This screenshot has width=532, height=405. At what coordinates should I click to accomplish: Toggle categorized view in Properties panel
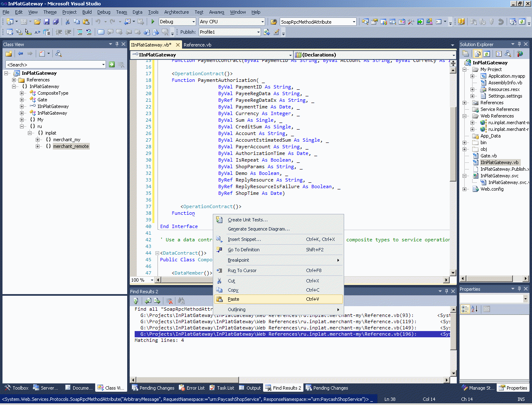coord(465,309)
